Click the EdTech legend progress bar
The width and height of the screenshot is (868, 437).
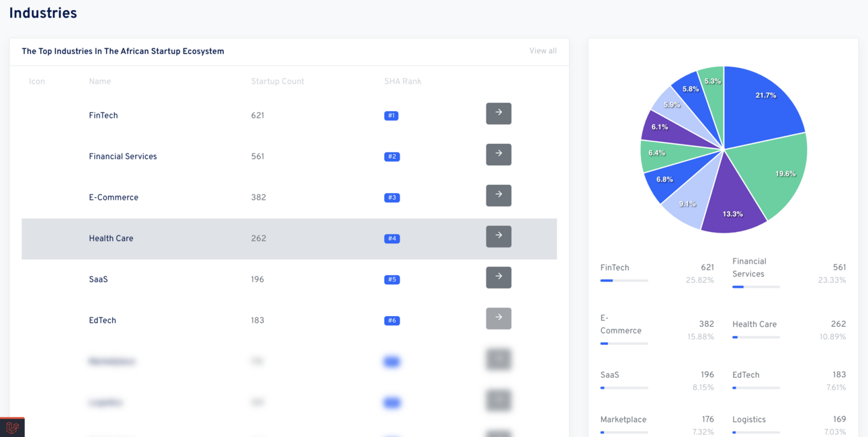pyautogui.click(x=756, y=388)
